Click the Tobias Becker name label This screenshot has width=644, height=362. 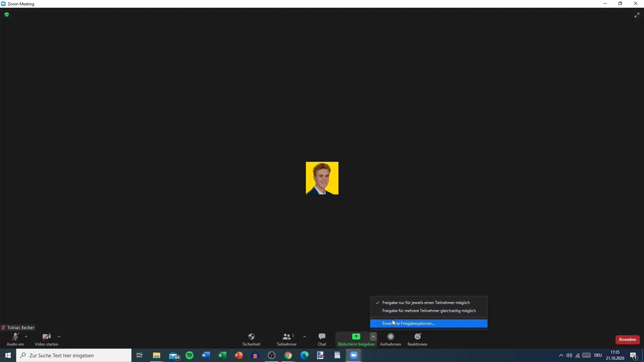coord(21,327)
